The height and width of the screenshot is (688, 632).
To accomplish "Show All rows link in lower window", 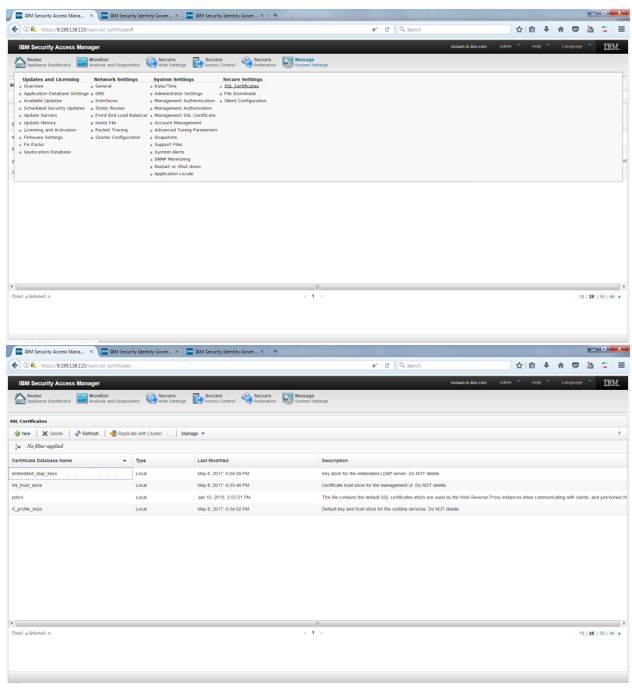I will 612,634.
